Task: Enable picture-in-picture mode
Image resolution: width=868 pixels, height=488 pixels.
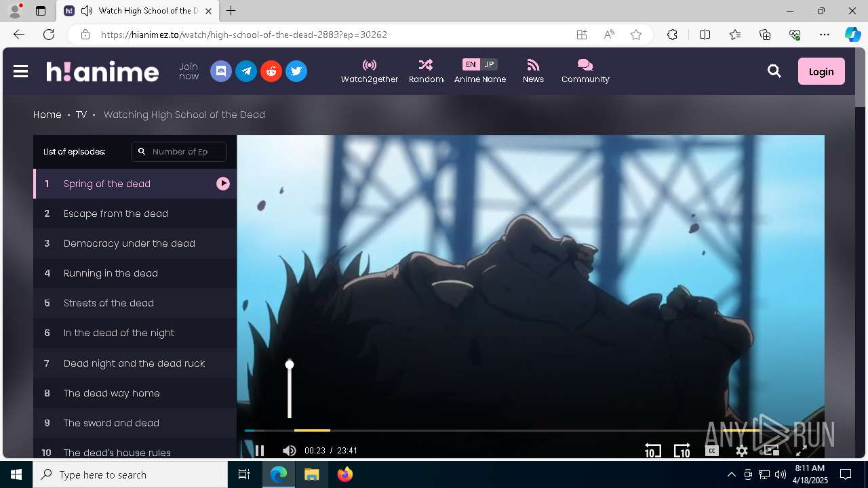Action: (x=771, y=450)
